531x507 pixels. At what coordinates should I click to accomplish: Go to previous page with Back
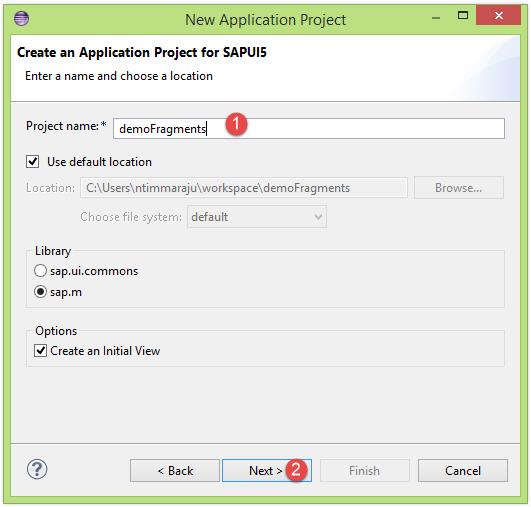[175, 470]
